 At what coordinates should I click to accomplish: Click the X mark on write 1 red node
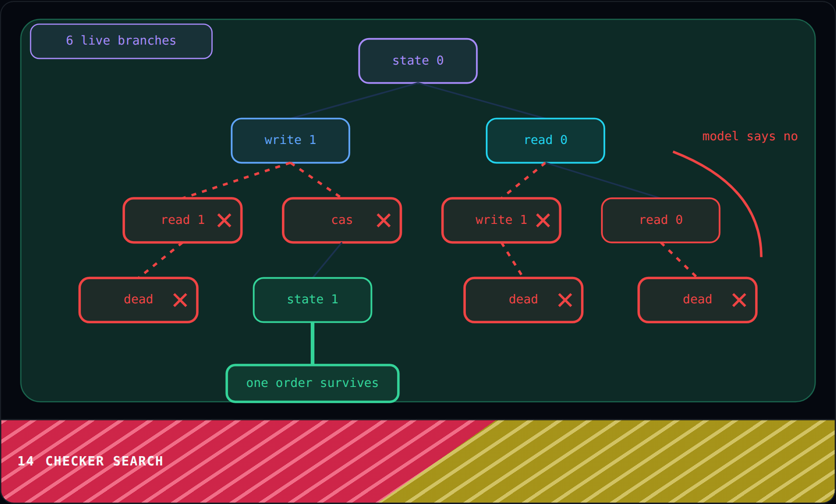pos(543,220)
